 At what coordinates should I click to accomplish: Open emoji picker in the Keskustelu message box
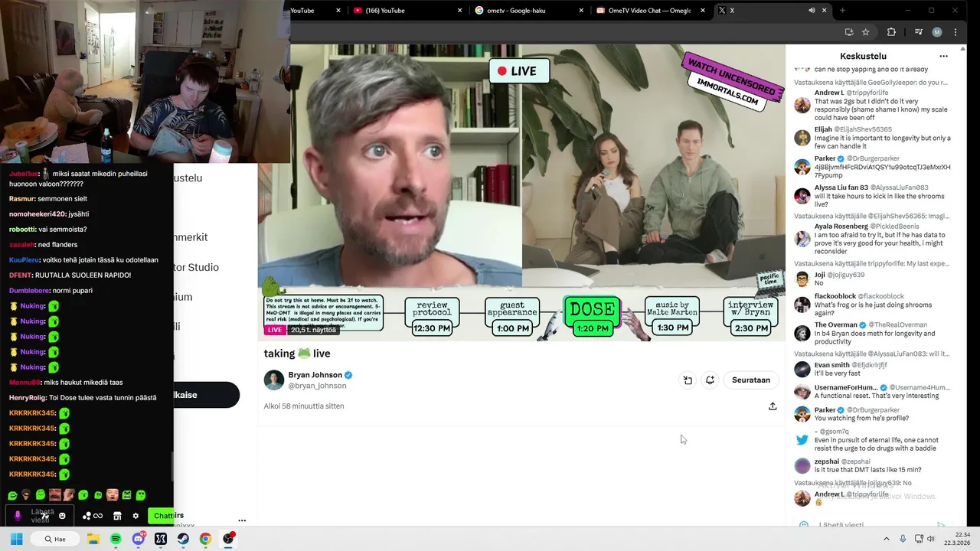(x=803, y=525)
